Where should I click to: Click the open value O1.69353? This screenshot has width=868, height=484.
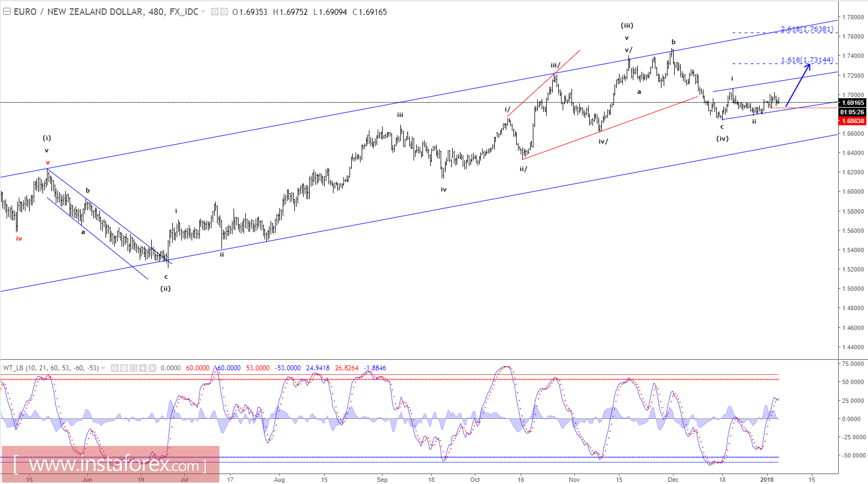[250, 12]
